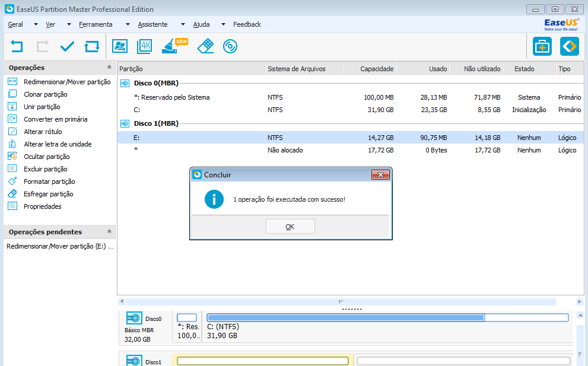588x366 pixels.
Task: Open the Wipe Data eraser tool
Action: tap(205, 46)
